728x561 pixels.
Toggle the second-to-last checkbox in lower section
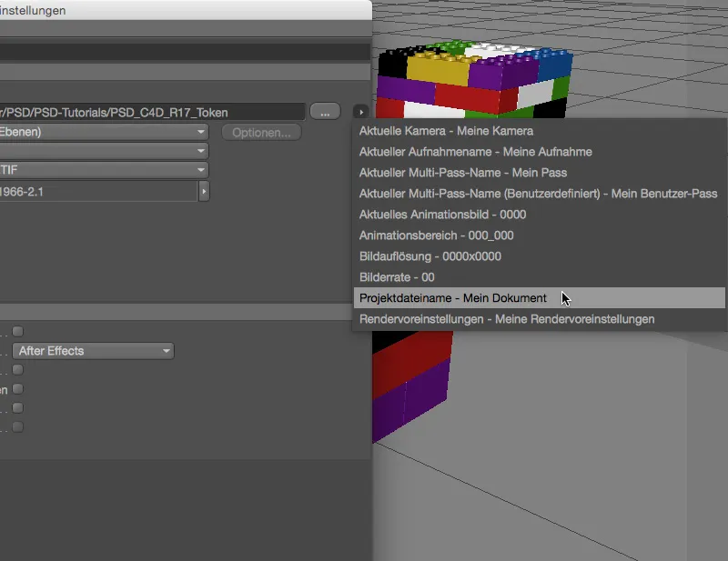(x=17, y=408)
